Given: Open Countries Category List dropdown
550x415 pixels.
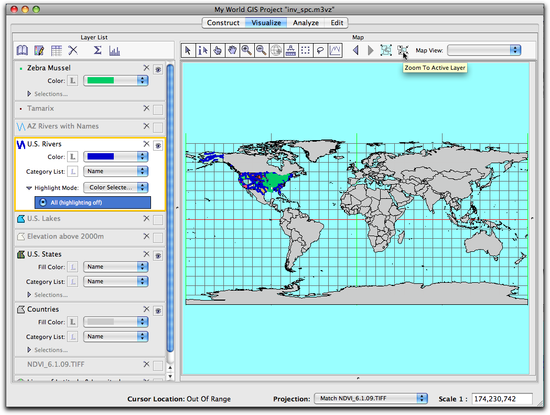Looking at the screenshot, I should [x=116, y=336].
